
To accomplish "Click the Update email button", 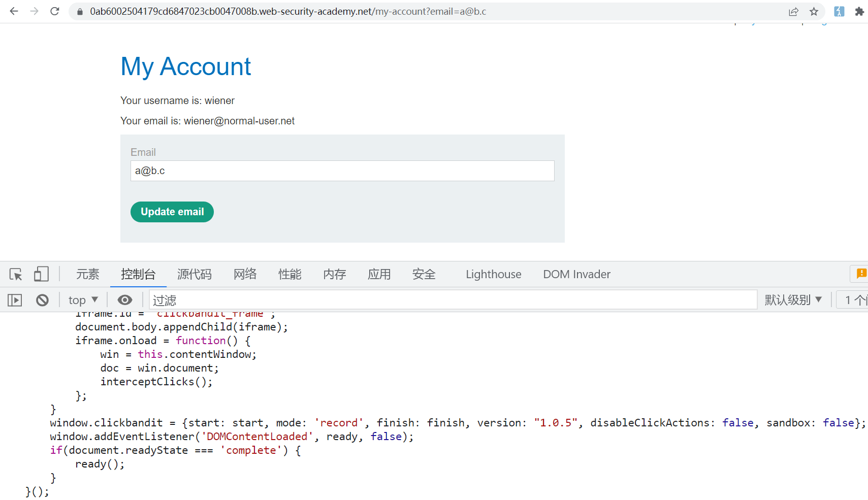I will [x=172, y=212].
